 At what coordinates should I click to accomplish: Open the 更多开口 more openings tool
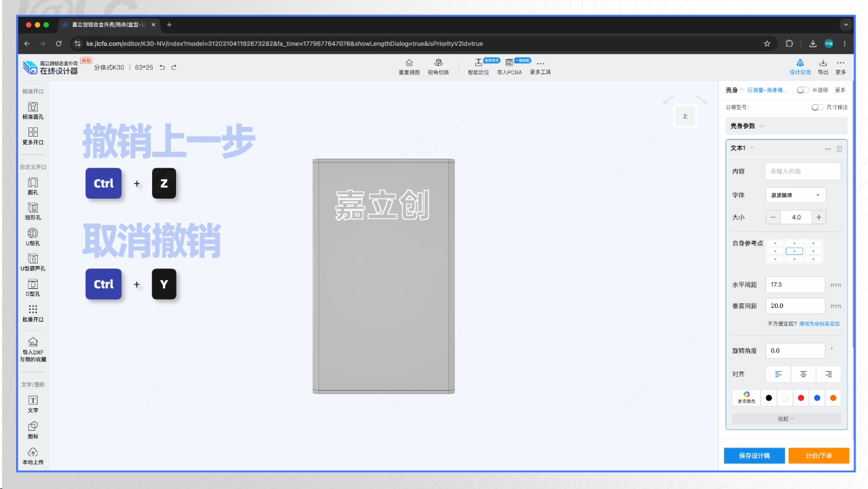pyautogui.click(x=33, y=135)
